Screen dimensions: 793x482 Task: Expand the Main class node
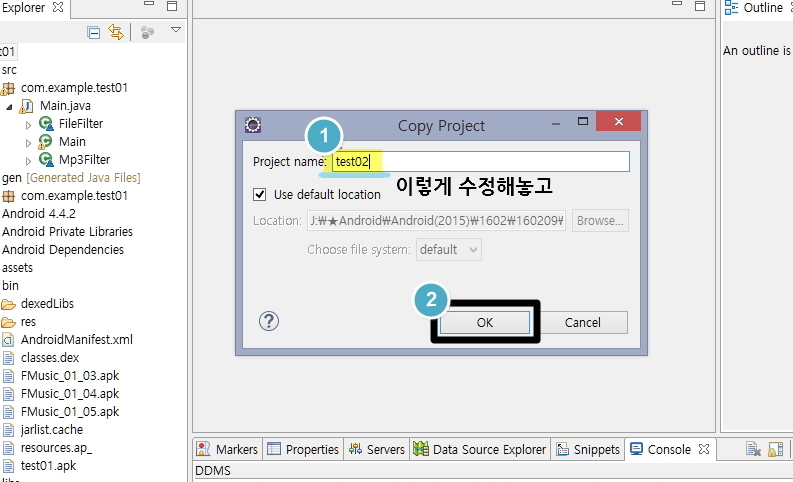(x=28, y=143)
